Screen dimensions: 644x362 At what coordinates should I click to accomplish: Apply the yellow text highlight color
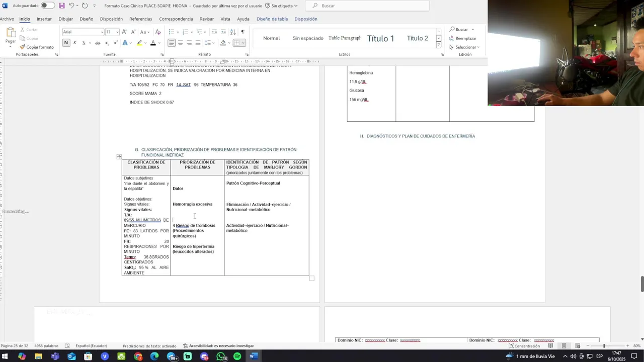coord(139,43)
